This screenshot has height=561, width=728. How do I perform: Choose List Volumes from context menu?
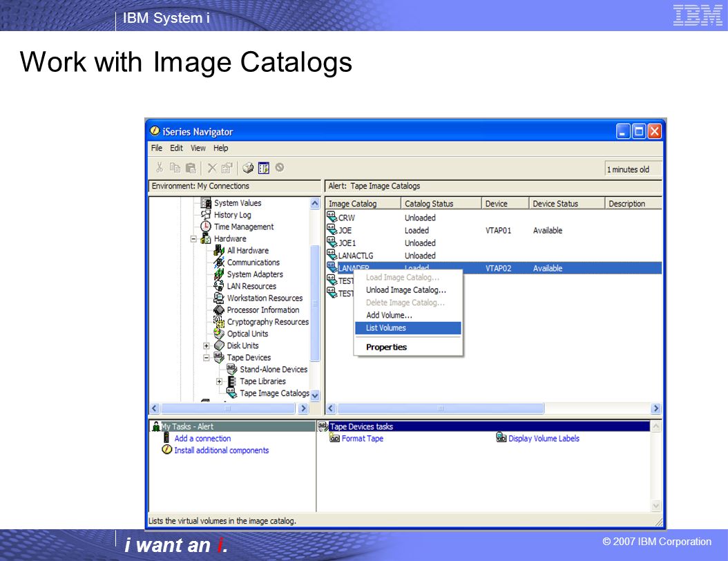point(408,328)
